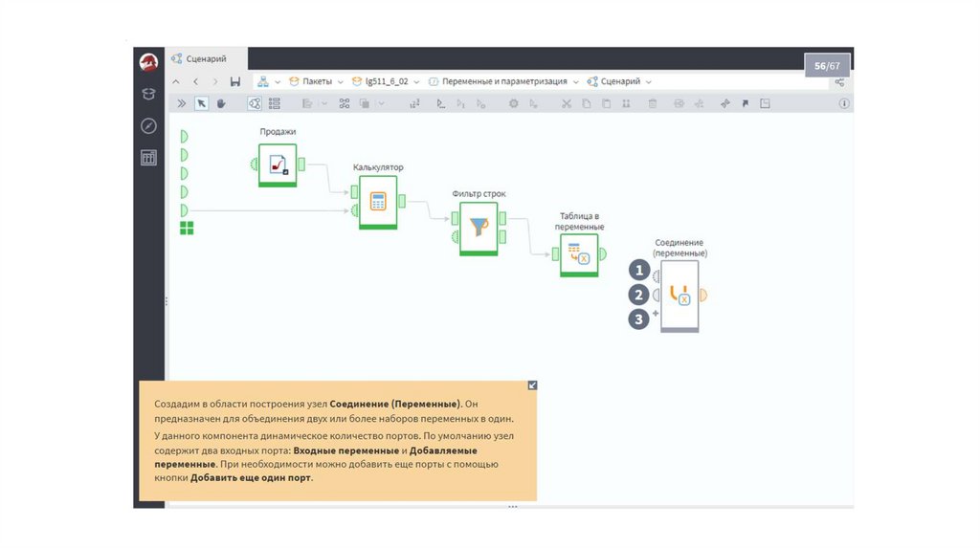Select the Калькулятор node

pos(378,203)
